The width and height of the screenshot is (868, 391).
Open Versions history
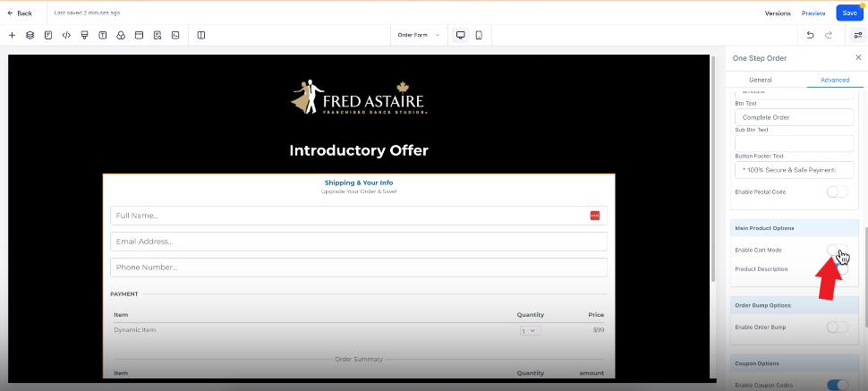point(778,13)
